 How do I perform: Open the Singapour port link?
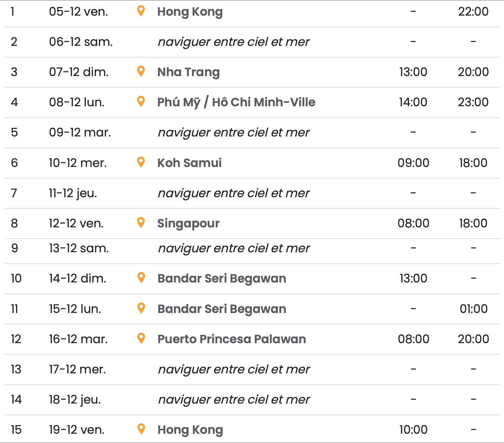pos(188,223)
